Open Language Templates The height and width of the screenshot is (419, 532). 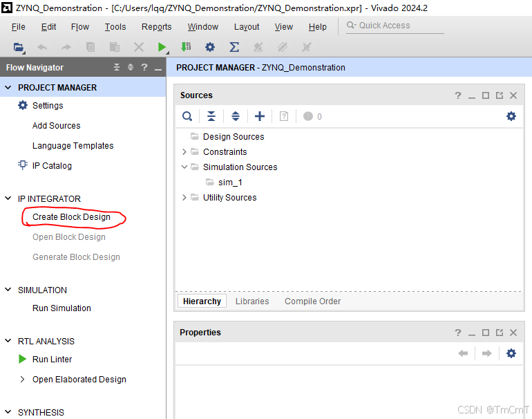pyautogui.click(x=73, y=146)
